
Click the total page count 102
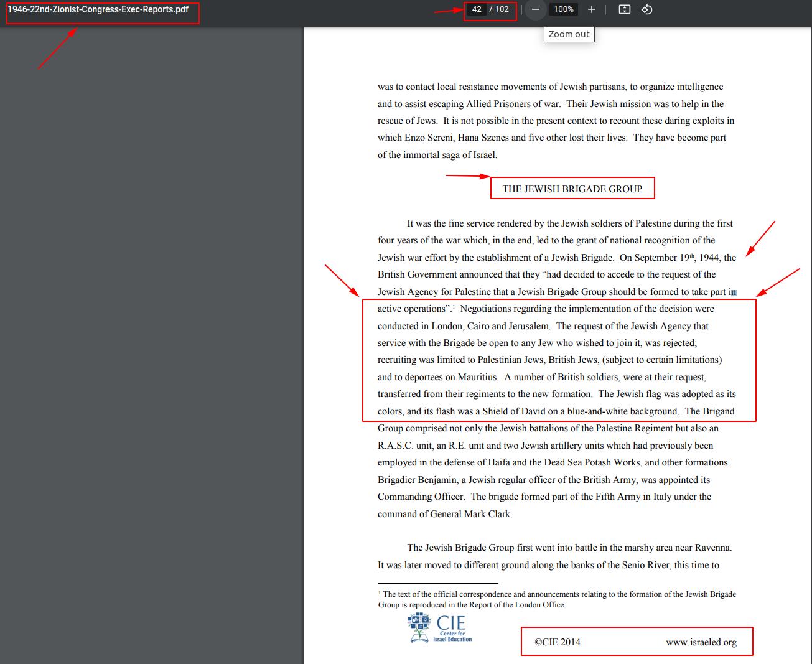[x=502, y=9]
